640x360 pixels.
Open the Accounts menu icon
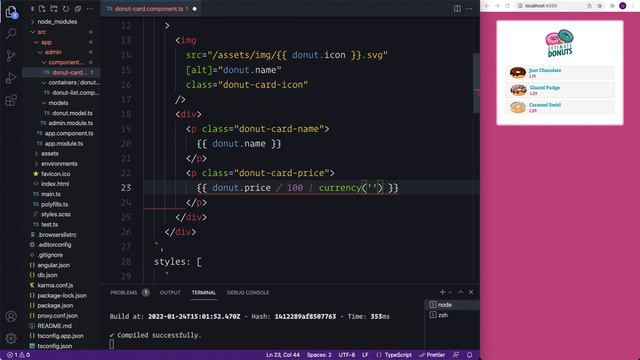[11, 316]
